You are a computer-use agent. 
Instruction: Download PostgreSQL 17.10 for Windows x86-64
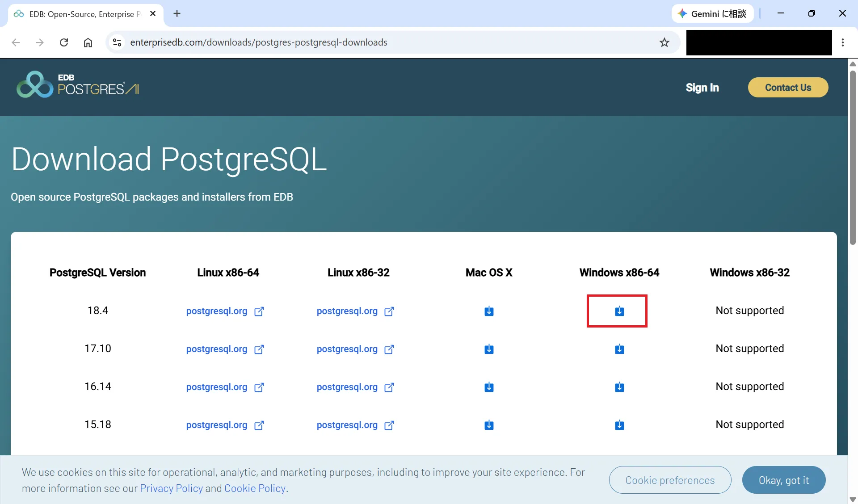coord(619,349)
